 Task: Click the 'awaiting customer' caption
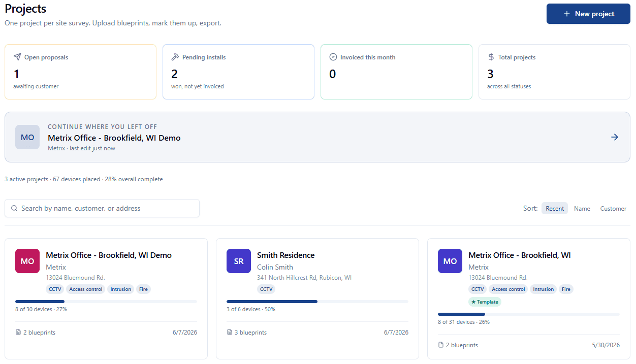click(x=36, y=86)
